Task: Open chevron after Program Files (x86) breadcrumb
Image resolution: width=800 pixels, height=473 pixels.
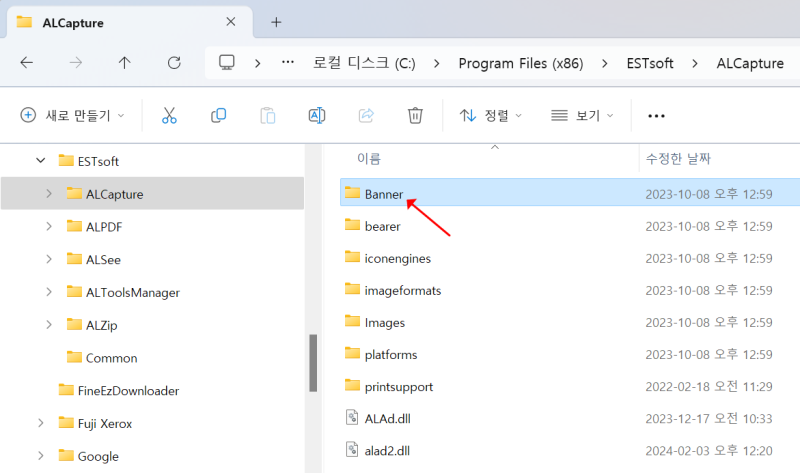Action: point(605,63)
